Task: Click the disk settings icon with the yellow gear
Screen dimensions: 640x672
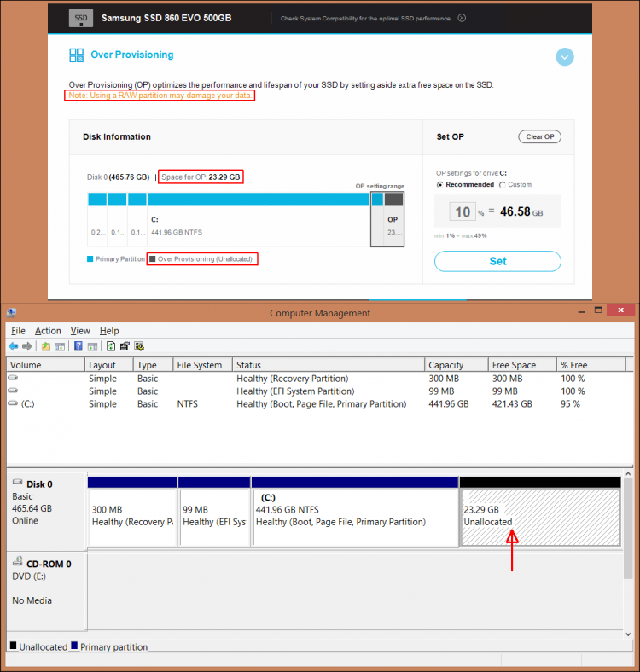Action: [x=139, y=346]
